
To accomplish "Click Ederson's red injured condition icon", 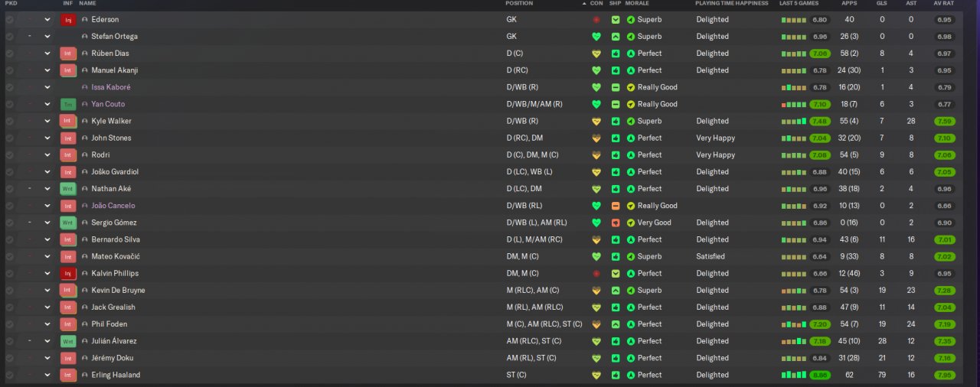I will click(x=596, y=20).
